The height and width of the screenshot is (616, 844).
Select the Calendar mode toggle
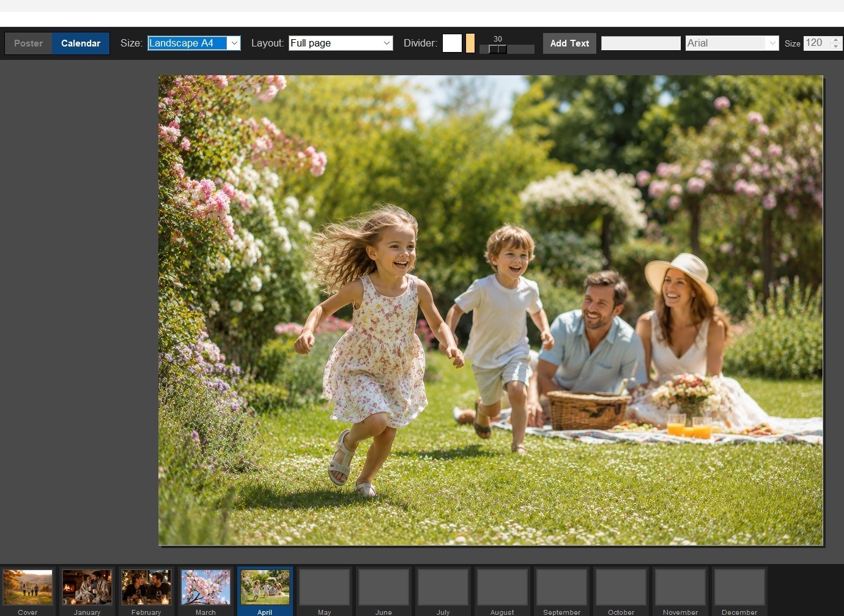[x=81, y=43]
